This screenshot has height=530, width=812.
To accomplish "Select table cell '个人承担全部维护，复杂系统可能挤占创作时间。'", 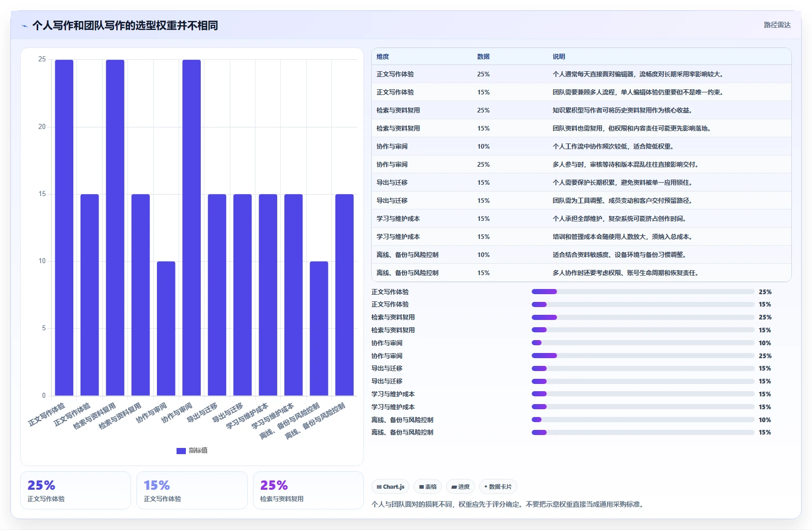I will [619, 219].
